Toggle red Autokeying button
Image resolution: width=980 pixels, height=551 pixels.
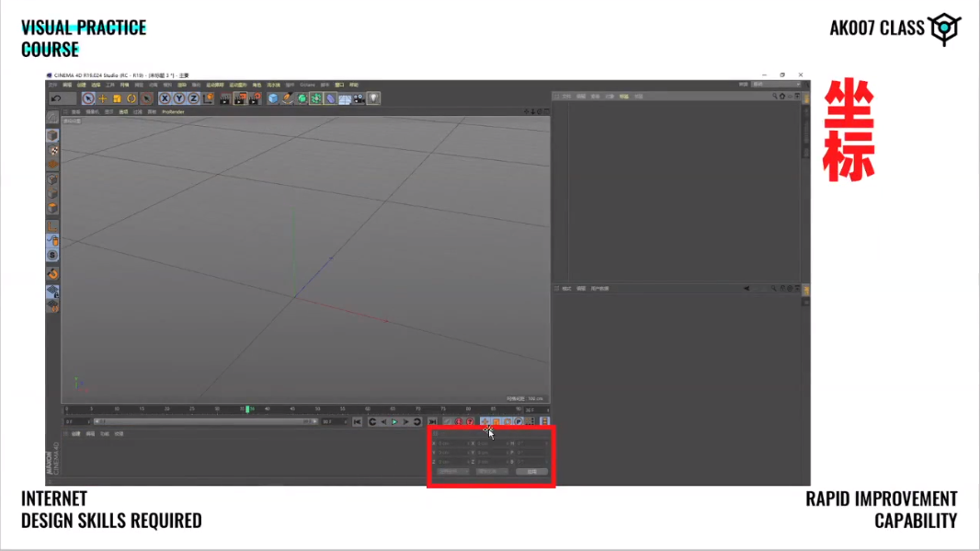[470, 422]
